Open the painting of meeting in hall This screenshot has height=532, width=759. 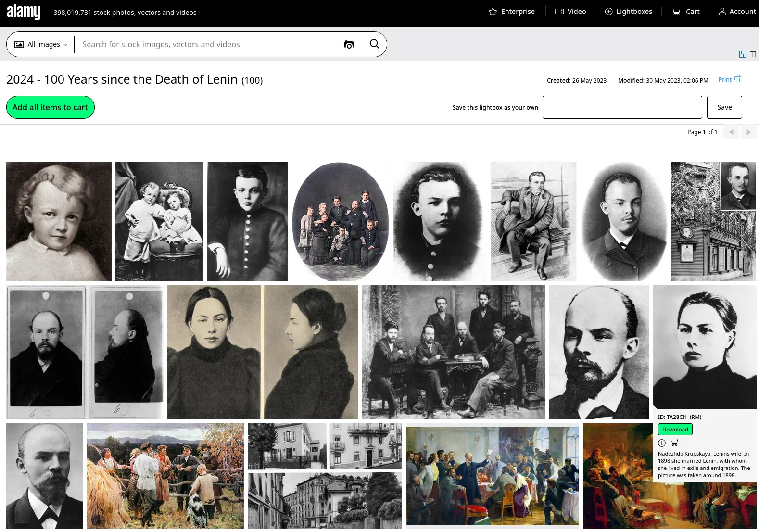point(493,476)
